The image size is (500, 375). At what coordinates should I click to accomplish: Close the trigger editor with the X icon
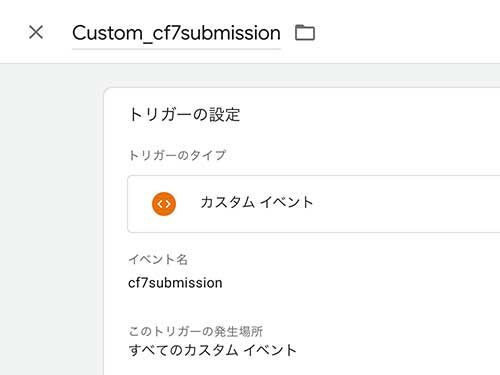tap(36, 32)
